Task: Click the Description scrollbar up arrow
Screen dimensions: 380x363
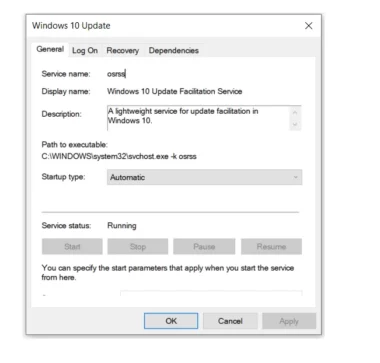Action: point(295,112)
